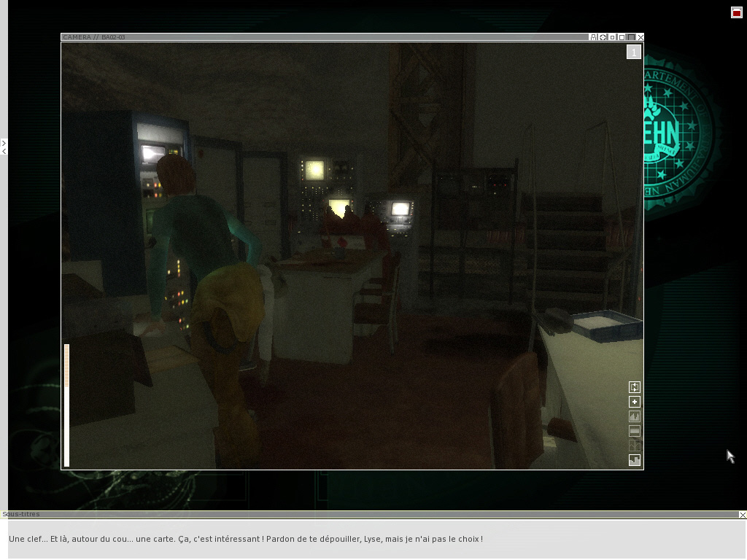Lock the camera BA02-03 window
Screen dimensions: 747x560
594,37
